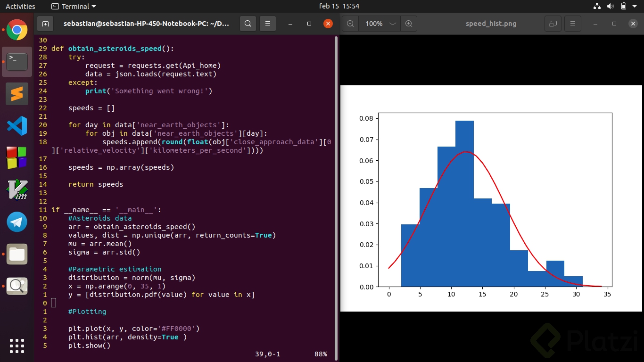Image resolution: width=644 pixels, height=362 pixels.
Task: Open terminal search with the magnifier button
Action: tap(248, 24)
